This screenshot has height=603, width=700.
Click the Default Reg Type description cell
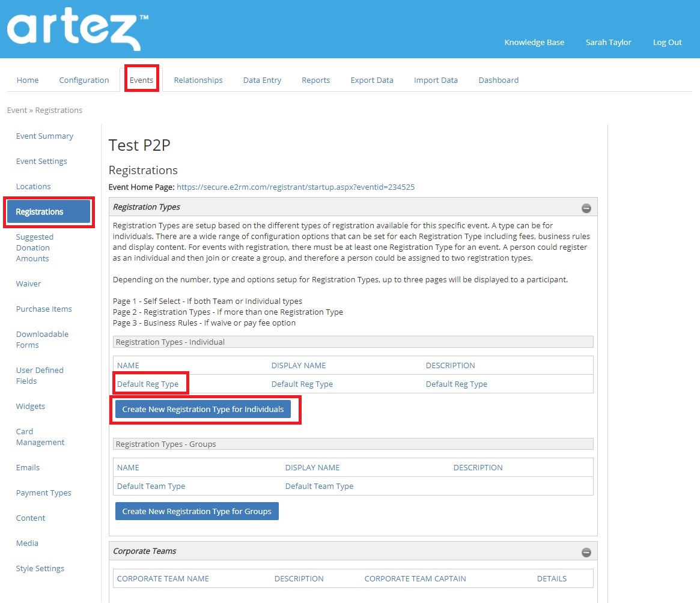coord(457,384)
